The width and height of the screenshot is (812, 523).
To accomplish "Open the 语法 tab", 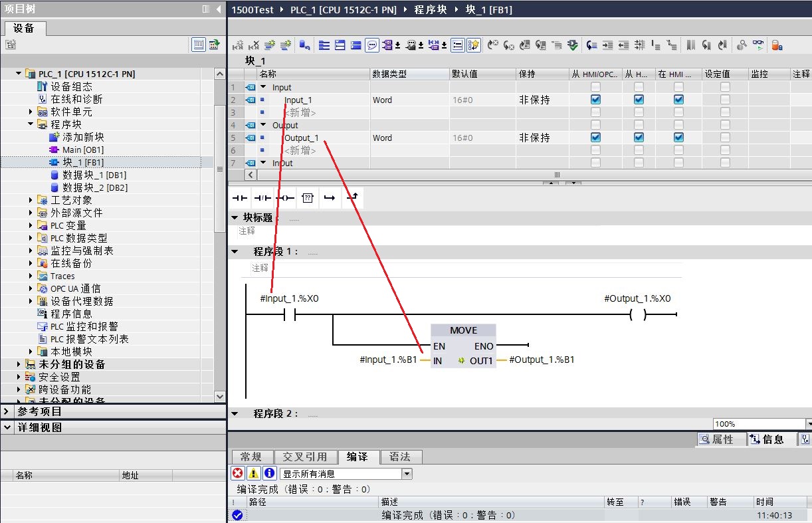I will [400, 457].
